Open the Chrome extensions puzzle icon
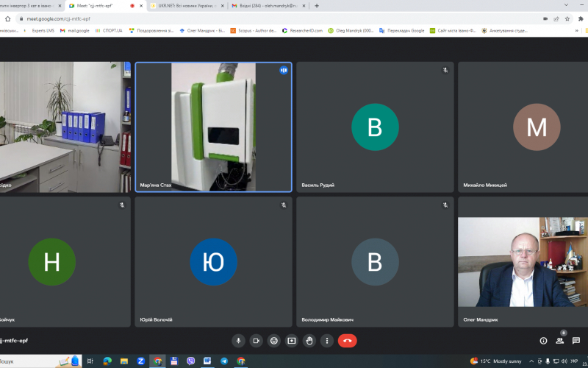Image resolution: width=588 pixels, height=368 pixels. pos(581,19)
